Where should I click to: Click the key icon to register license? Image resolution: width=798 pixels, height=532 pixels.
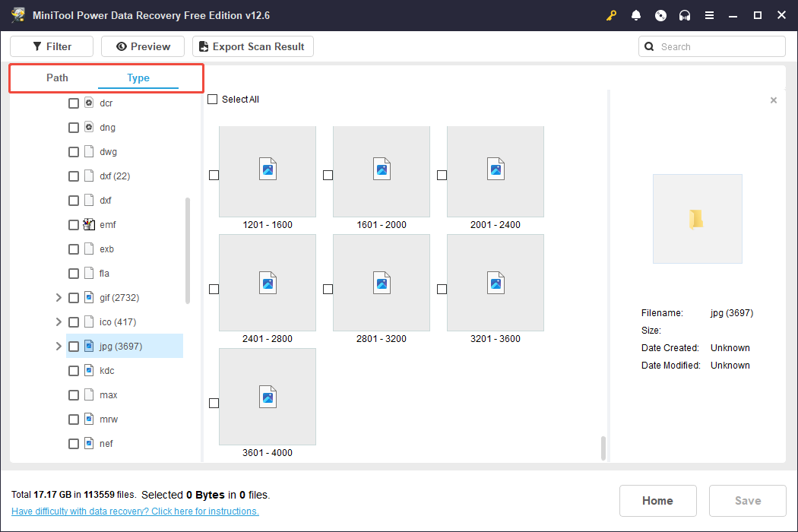pos(612,15)
